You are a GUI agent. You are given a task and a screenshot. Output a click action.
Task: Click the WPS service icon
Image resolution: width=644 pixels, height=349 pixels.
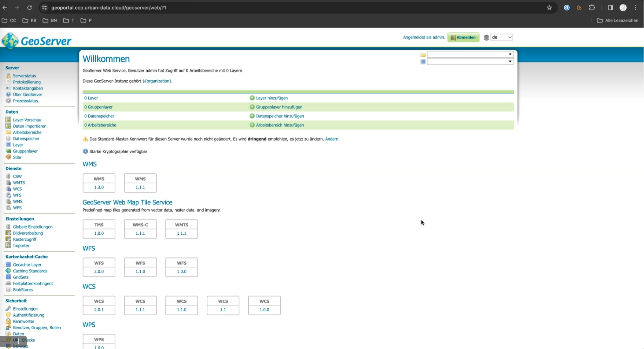[8, 208]
